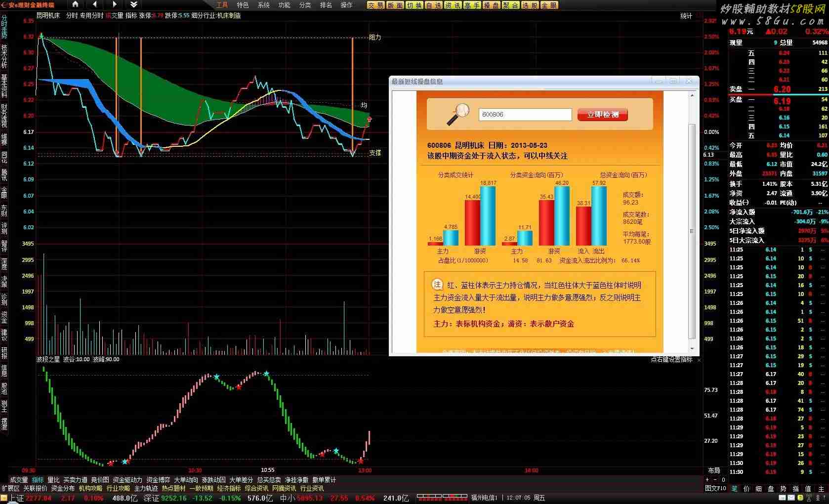Click the 立即检测 button
Screen dimensions: 829x504
coord(602,114)
